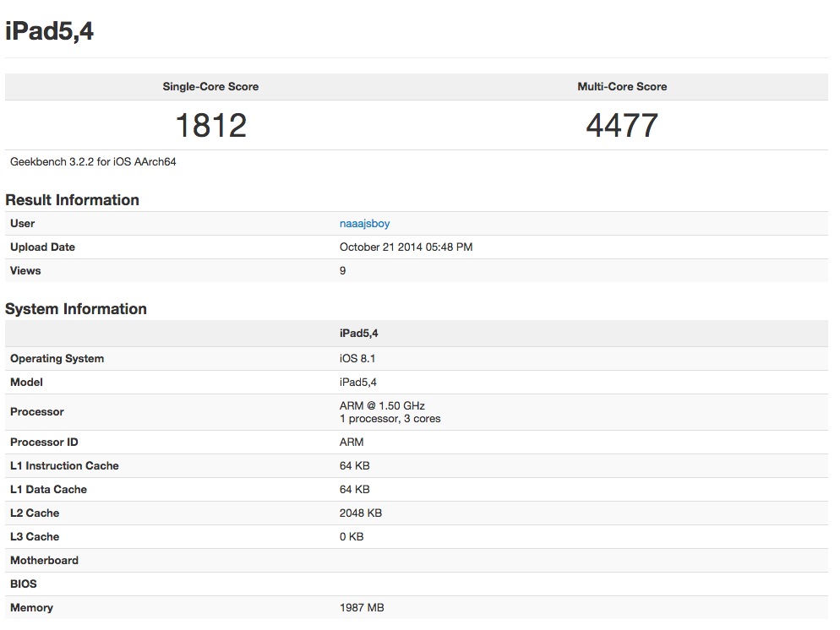
Task: Click the Views row label
Action: click(25, 271)
